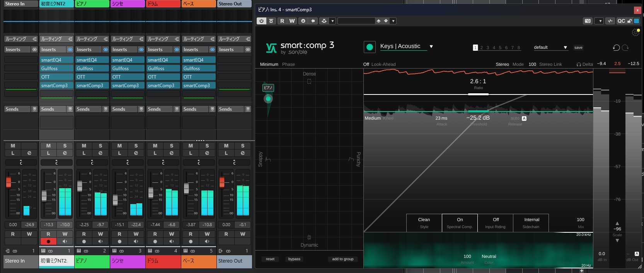644x273 pixels.
Task: Enable monitor speaker on ドラム channel
Action: 171,241
